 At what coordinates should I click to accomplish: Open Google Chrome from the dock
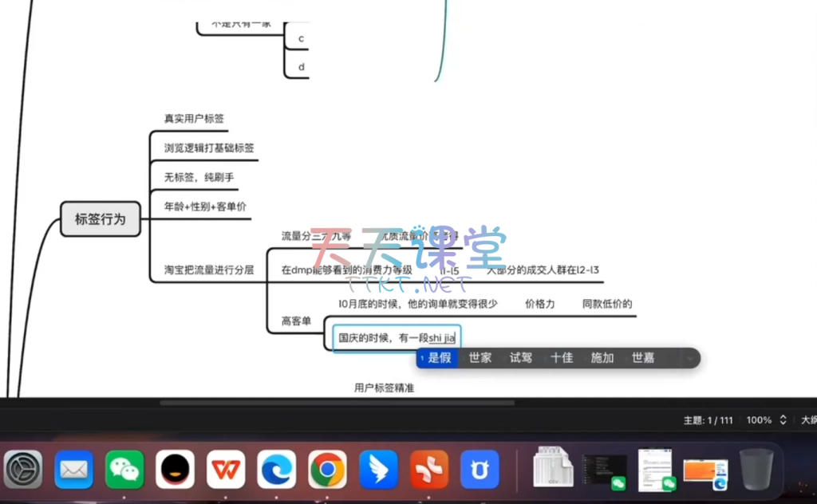pyautogui.click(x=327, y=469)
